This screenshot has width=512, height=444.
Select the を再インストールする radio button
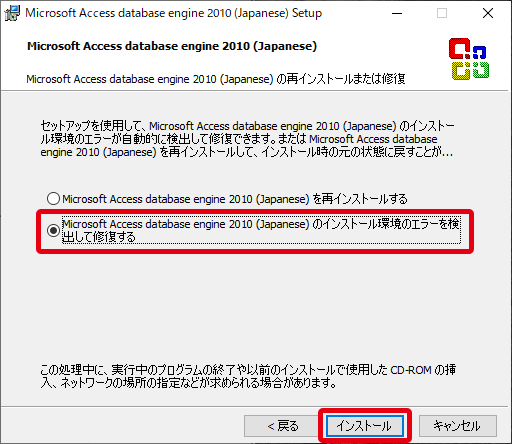[x=53, y=198]
